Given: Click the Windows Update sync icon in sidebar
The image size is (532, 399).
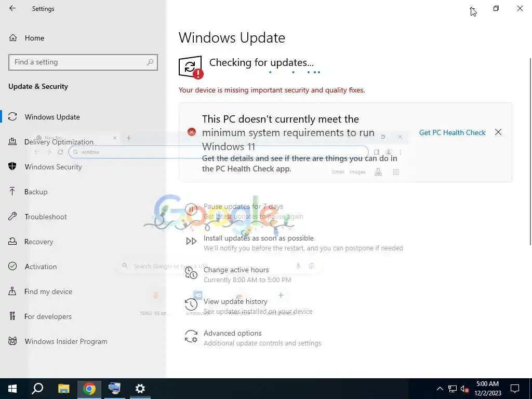Looking at the screenshot, I should pyautogui.click(x=12, y=117).
